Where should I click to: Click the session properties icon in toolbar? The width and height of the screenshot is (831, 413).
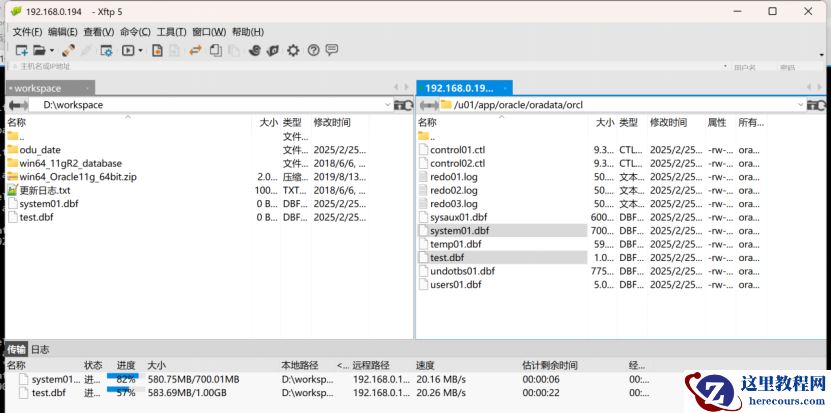pos(105,50)
